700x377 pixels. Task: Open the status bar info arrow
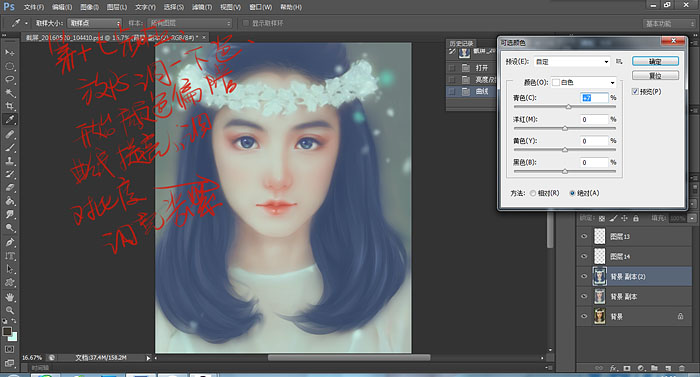[x=148, y=358]
